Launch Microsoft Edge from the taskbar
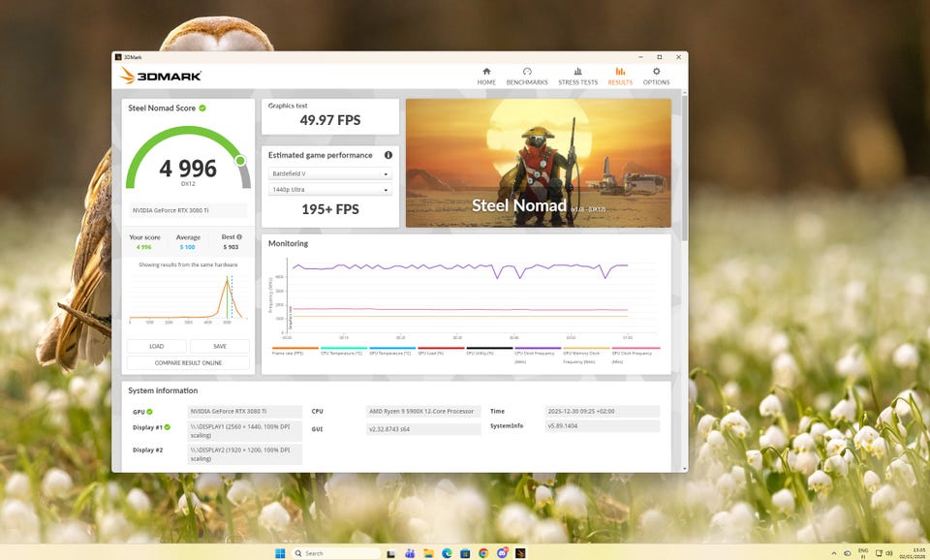This screenshot has height=560, width=930. [x=447, y=553]
